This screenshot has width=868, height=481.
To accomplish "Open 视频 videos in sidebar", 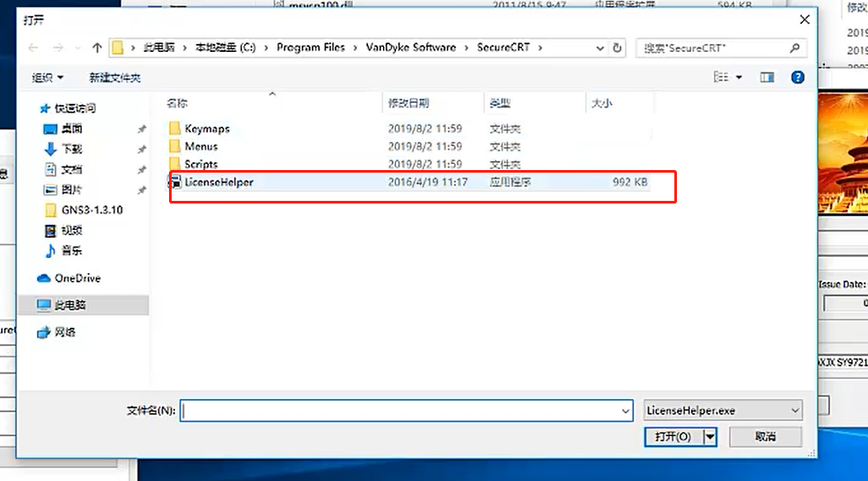I will click(71, 230).
